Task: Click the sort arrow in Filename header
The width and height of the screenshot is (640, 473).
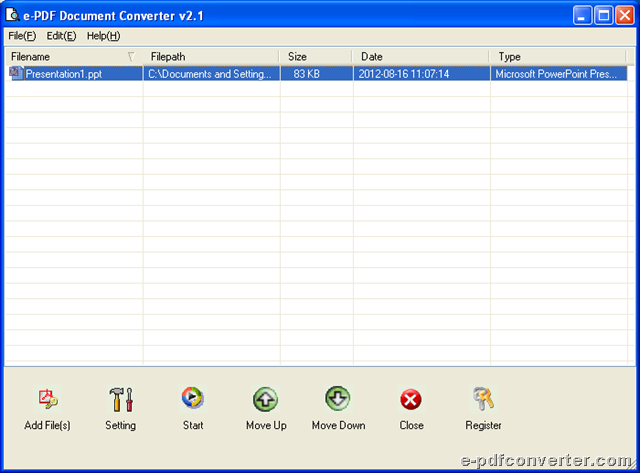Action: [x=131, y=56]
